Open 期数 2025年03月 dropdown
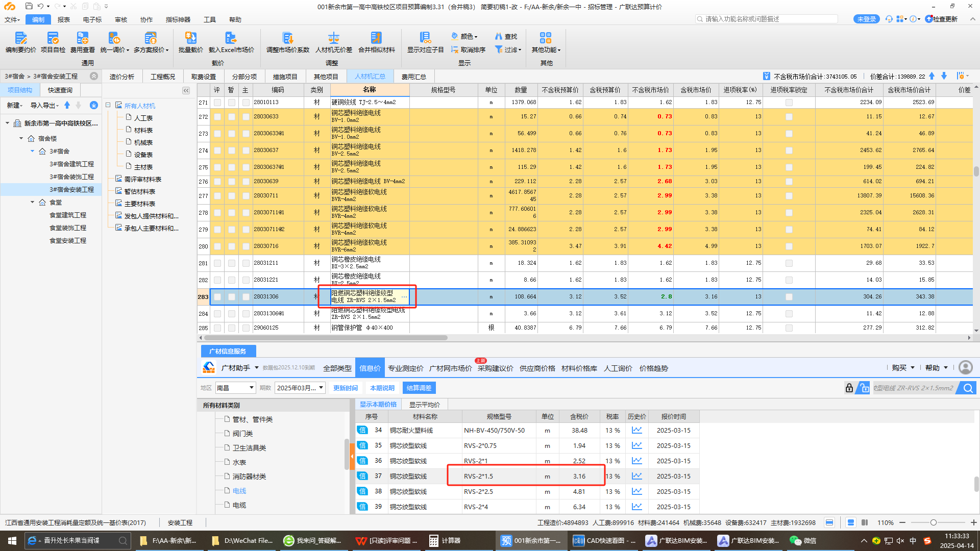The image size is (980, 551). point(300,388)
